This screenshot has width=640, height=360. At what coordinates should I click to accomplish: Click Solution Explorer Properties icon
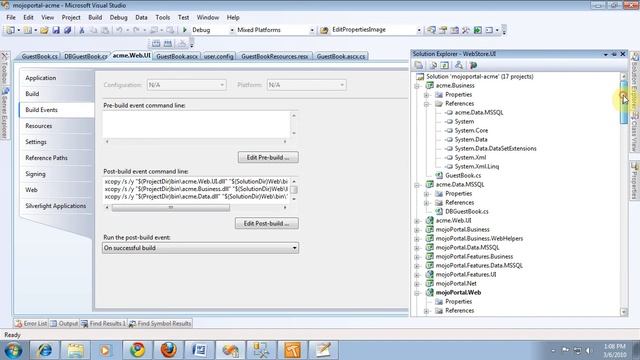(419, 65)
